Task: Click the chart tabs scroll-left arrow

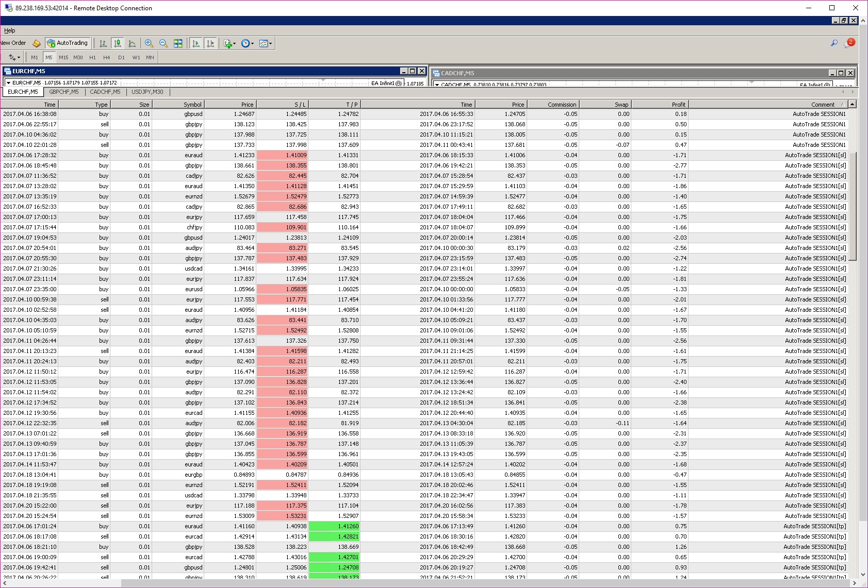Action: point(843,92)
